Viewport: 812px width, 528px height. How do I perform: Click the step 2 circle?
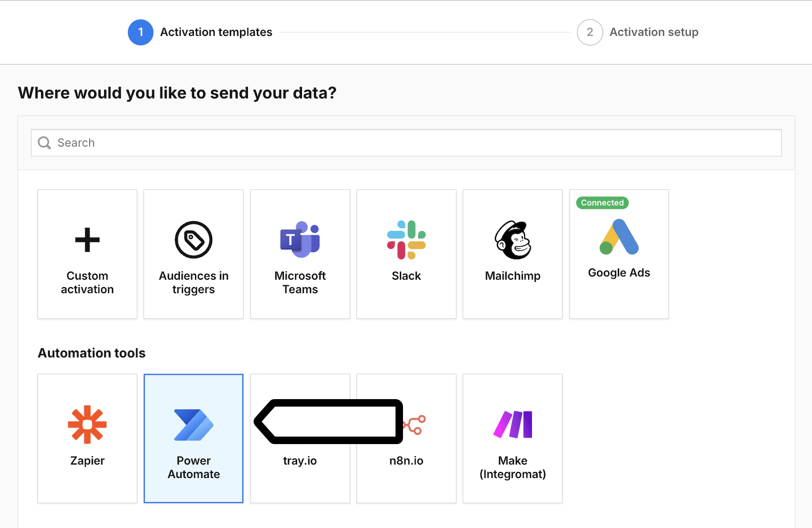tap(590, 32)
